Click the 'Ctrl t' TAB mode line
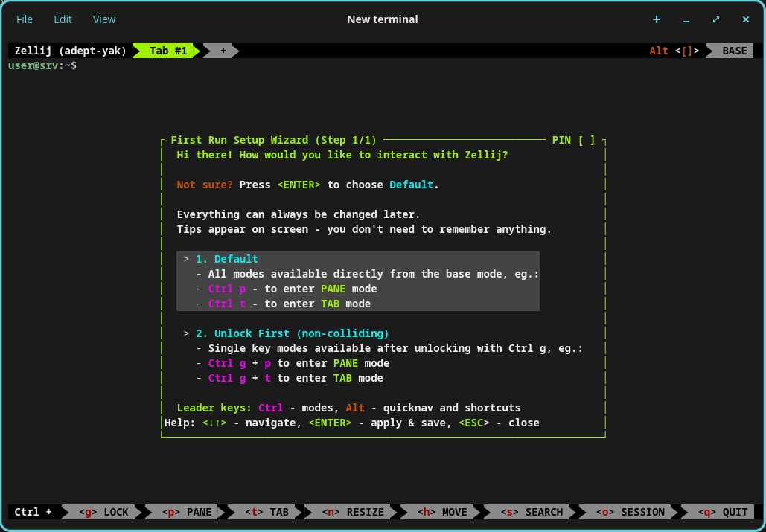The width and height of the screenshot is (766, 532). click(x=284, y=304)
